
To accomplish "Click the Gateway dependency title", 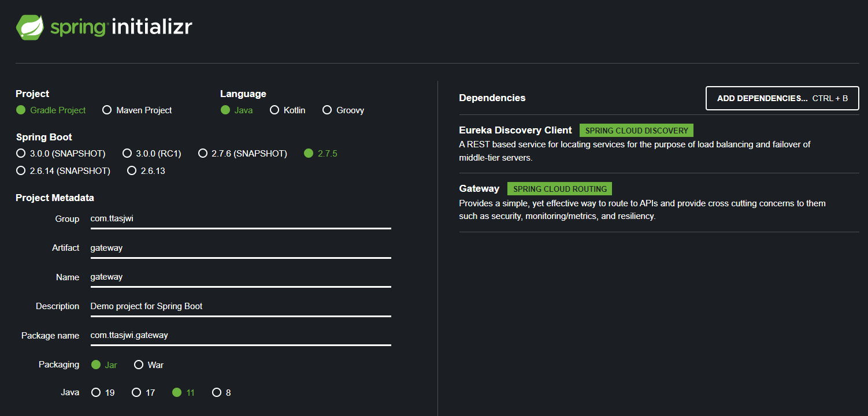I will (479, 188).
